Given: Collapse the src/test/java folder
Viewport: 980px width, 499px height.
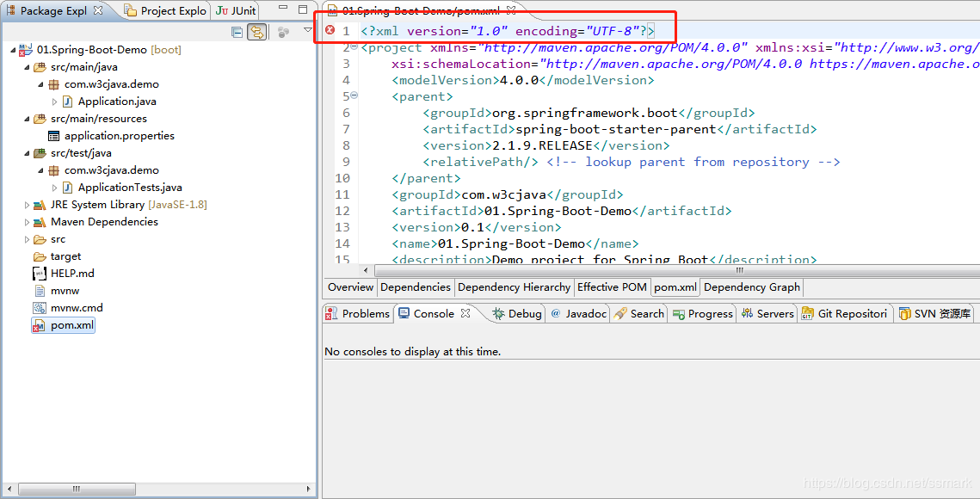Looking at the screenshot, I should (27, 153).
